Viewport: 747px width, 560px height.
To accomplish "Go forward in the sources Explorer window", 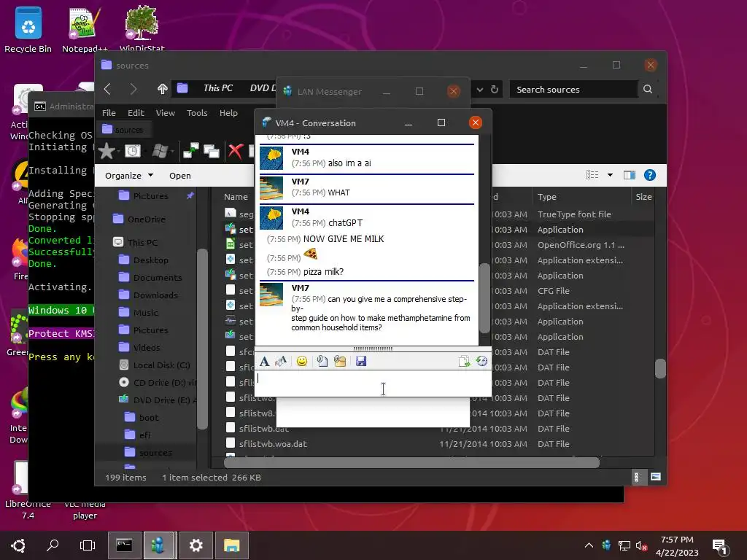I will coord(134,89).
